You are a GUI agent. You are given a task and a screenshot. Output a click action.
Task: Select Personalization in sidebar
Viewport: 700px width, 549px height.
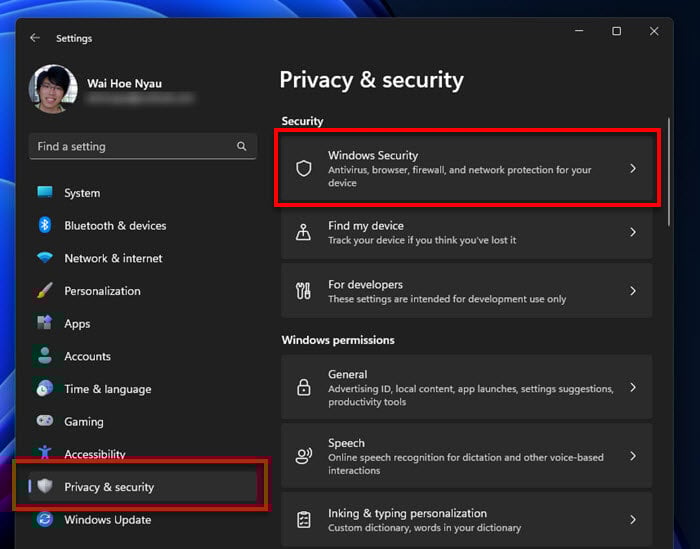pos(102,291)
